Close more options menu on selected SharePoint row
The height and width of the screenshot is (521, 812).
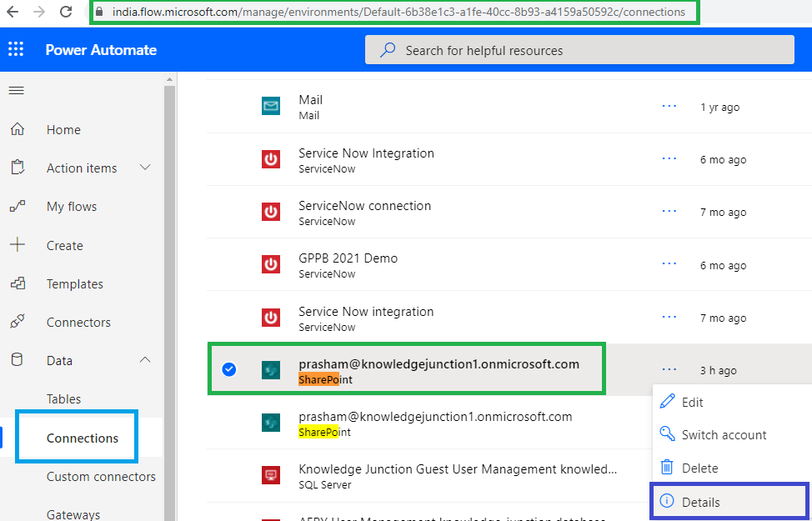pos(669,369)
